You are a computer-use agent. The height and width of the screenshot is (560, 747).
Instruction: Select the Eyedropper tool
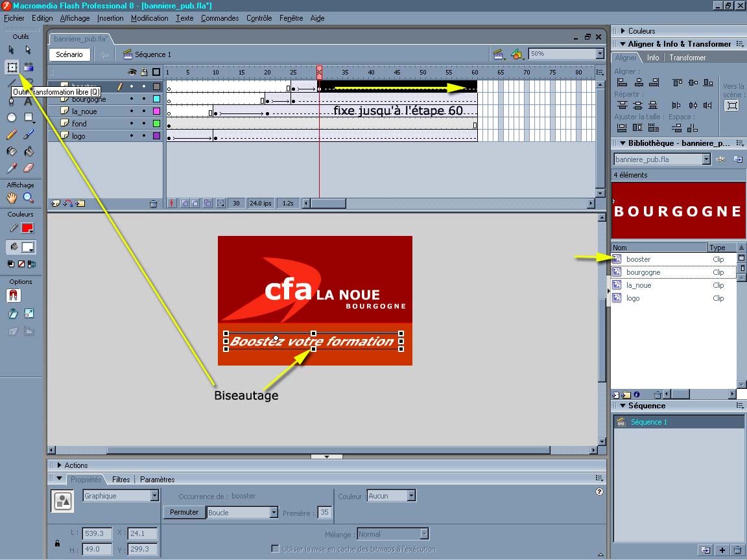click(x=12, y=168)
